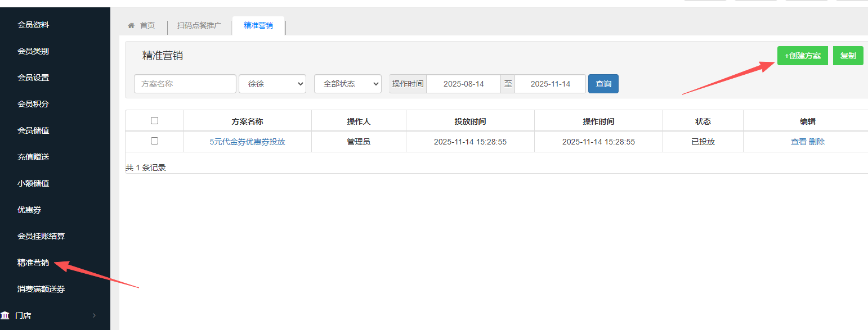The height and width of the screenshot is (330, 868).
Task: Switch to the 扫码点餐推广 tab
Action: tap(199, 26)
